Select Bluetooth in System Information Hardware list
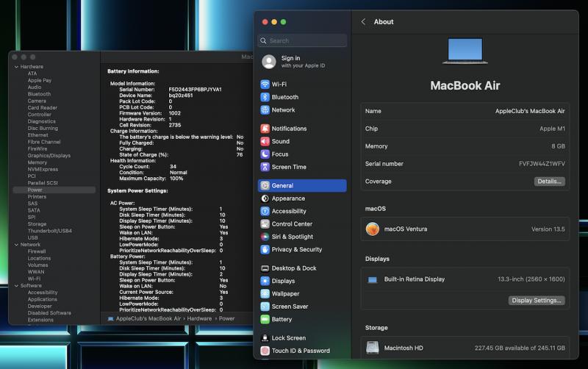Image resolution: width=588 pixels, height=369 pixels. [x=39, y=94]
